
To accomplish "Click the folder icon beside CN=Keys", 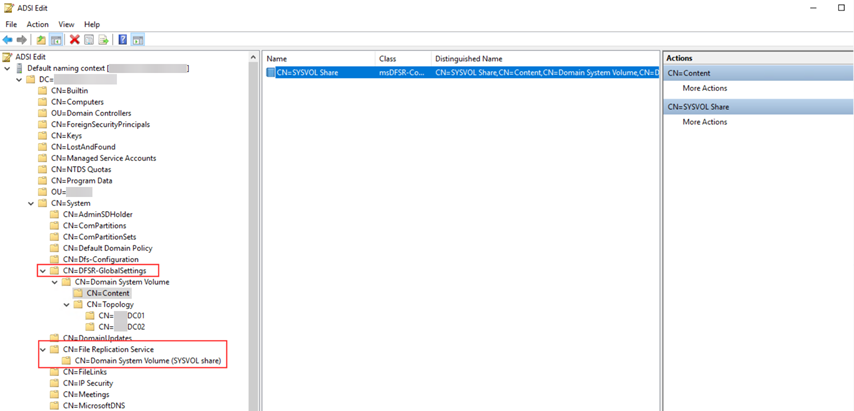I will [x=42, y=136].
